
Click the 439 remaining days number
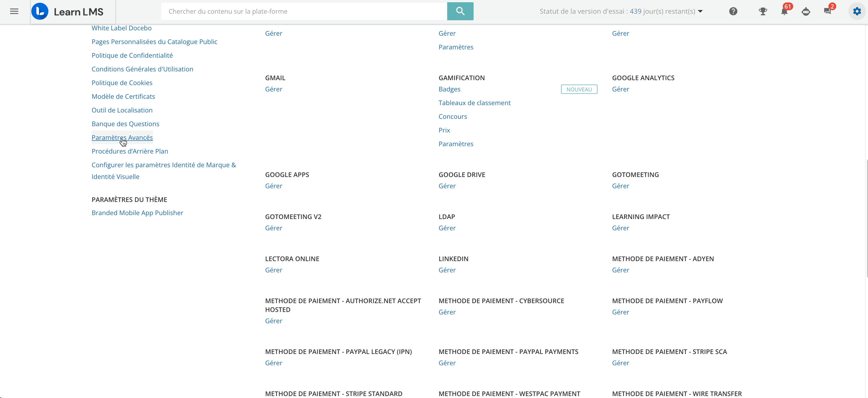pyautogui.click(x=636, y=11)
